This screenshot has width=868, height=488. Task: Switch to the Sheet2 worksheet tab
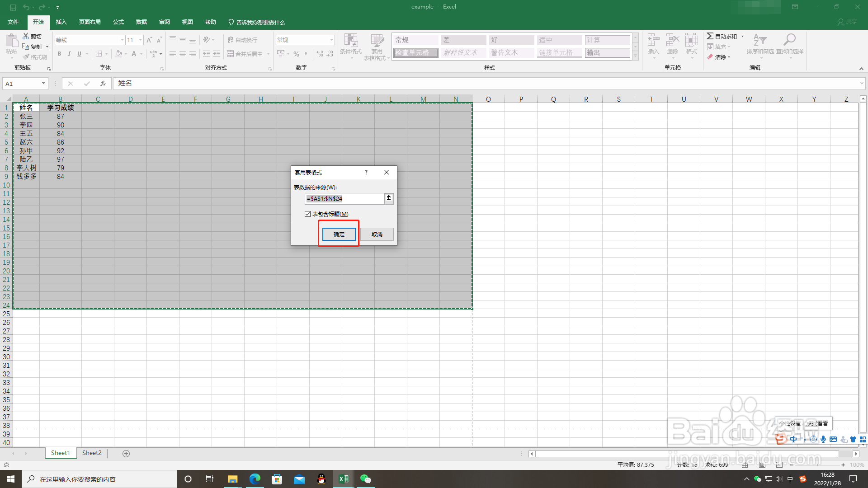click(x=92, y=453)
